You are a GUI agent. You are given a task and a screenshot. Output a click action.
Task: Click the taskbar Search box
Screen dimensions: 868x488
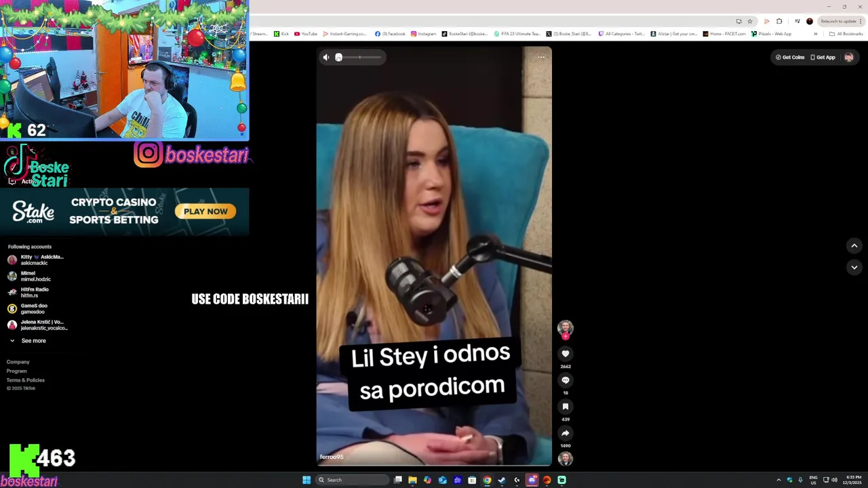[353, 480]
